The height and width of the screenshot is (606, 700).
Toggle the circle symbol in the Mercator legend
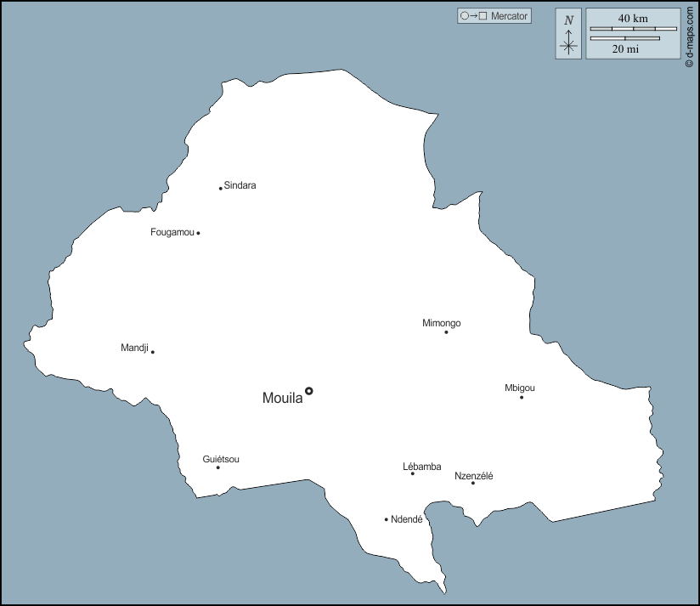(x=464, y=15)
